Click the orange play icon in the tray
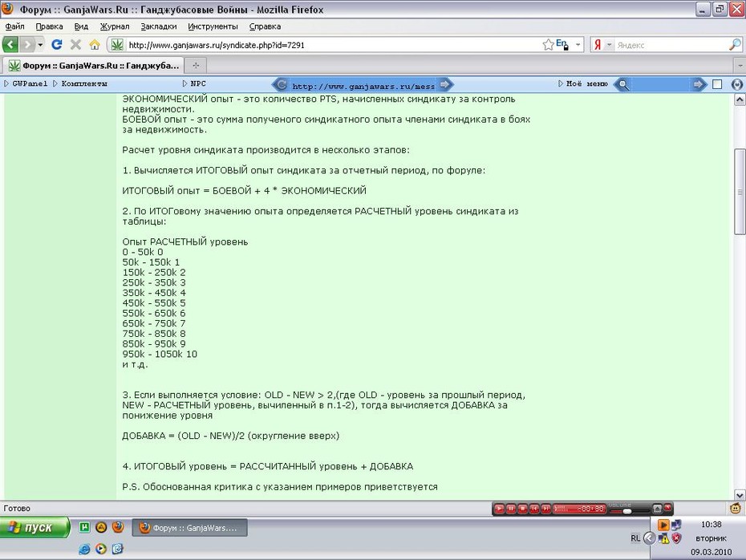This screenshot has width=746, height=560. [x=663, y=525]
